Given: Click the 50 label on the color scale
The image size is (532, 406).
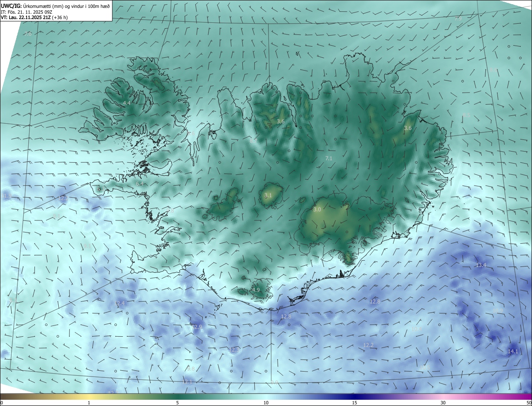Looking at the screenshot, I should coord(529,403).
